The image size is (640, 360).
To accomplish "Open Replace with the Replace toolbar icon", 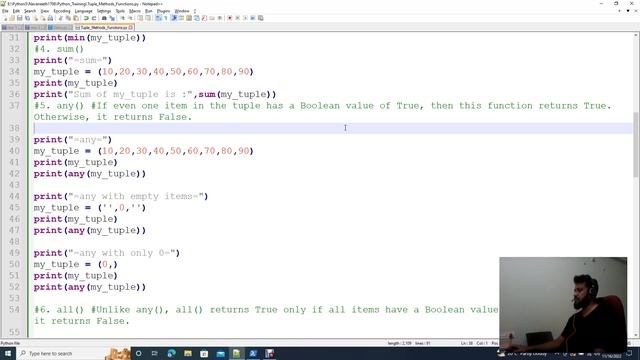I will tap(112, 18).
